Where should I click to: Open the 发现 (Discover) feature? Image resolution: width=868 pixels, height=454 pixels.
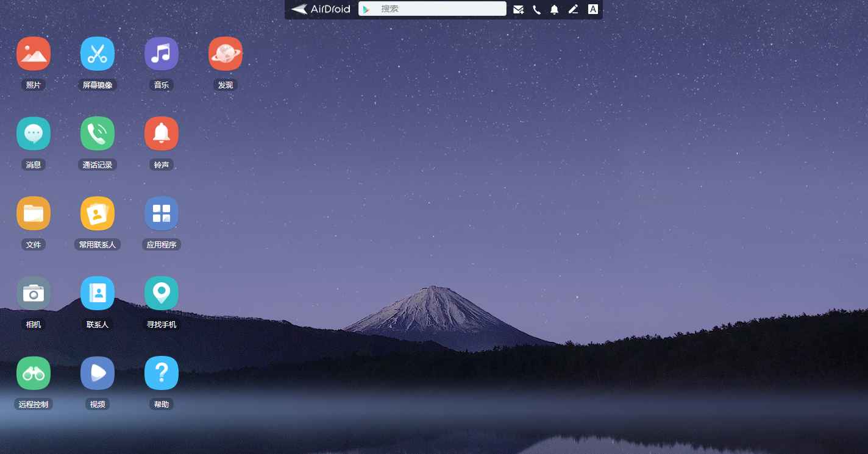point(226,53)
